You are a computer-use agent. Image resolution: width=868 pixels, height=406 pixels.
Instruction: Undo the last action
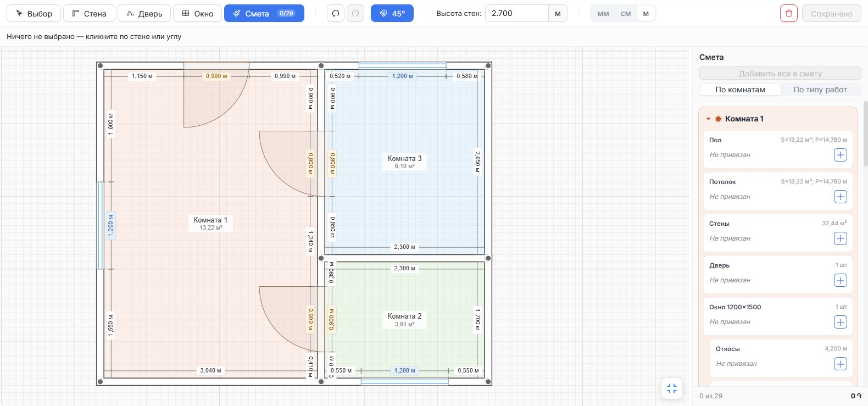(336, 13)
